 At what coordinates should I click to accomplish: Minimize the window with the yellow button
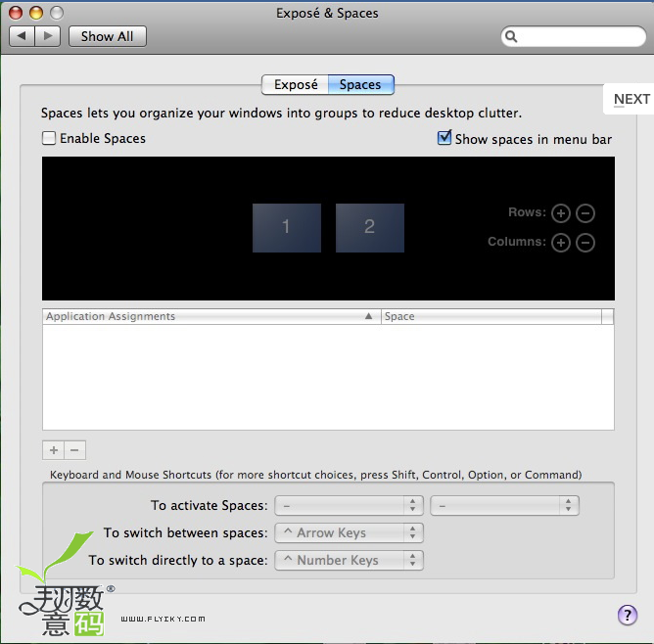click(x=36, y=13)
